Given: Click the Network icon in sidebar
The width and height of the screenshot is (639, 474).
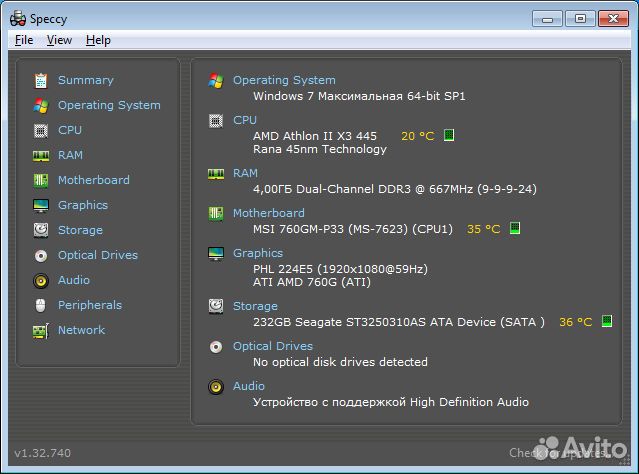Looking at the screenshot, I should [40, 330].
